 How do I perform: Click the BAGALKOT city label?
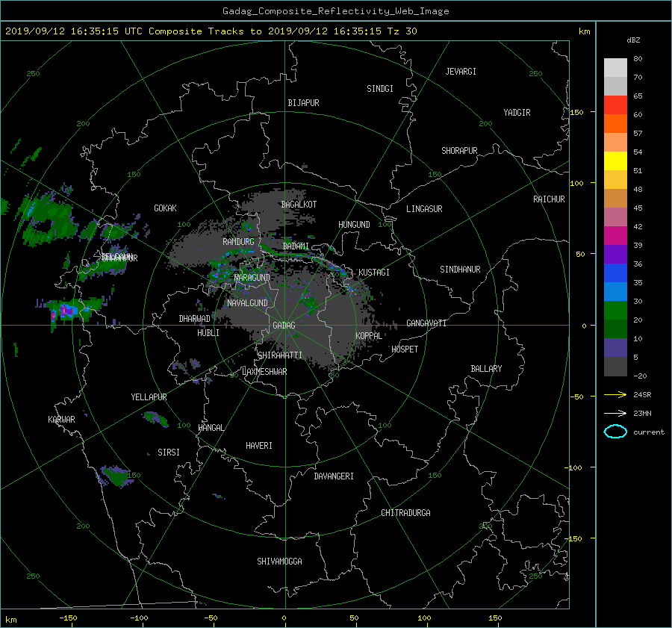[x=299, y=205]
